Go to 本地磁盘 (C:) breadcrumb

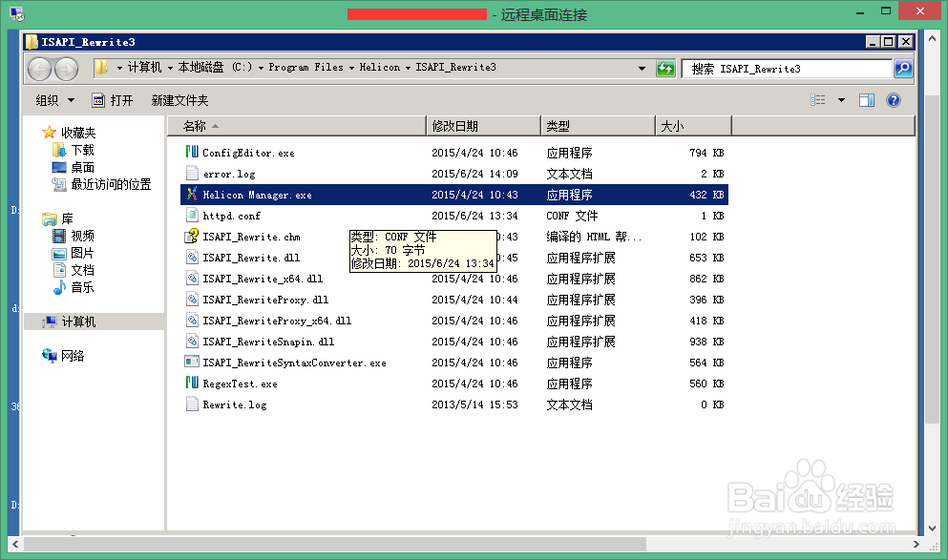click(x=215, y=67)
